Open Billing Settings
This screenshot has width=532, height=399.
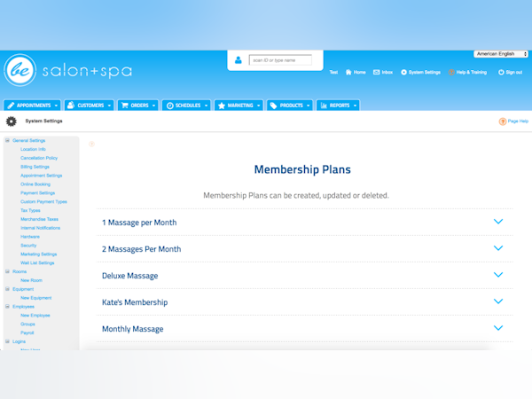click(x=35, y=167)
